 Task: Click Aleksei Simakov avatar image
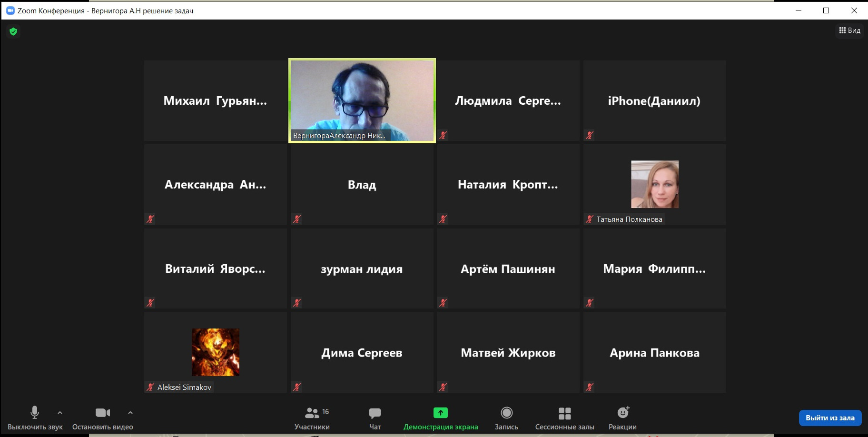click(x=215, y=352)
